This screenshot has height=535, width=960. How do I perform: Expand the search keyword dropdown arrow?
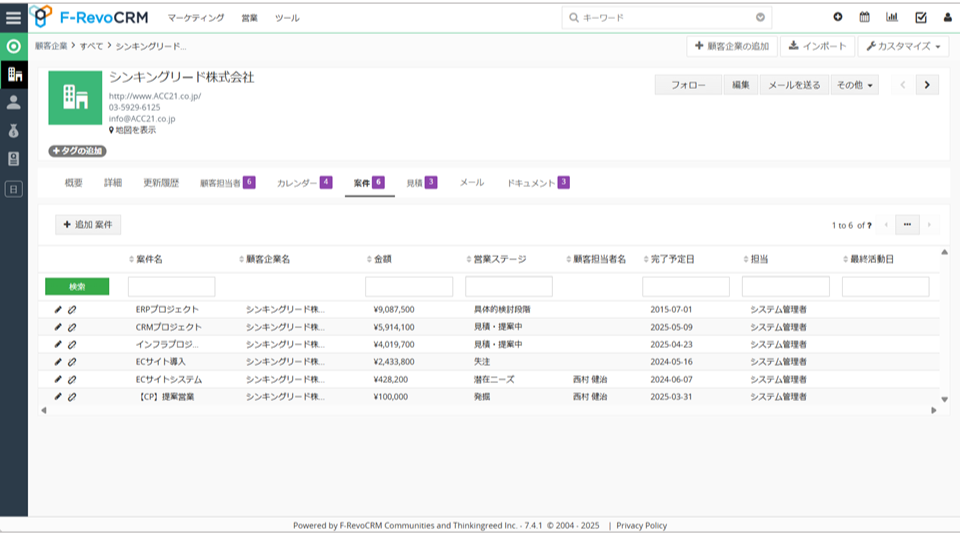(760, 18)
